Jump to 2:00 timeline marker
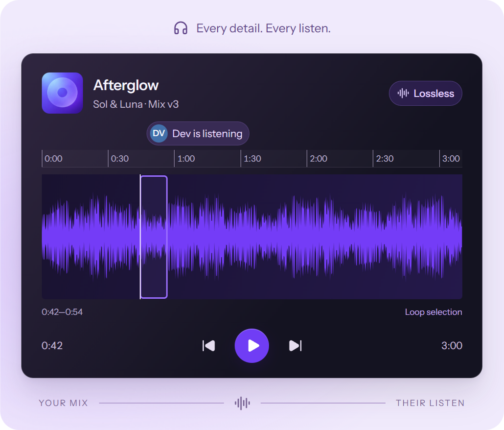This screenshot has width=504, height=430. (x=319, y=159)
